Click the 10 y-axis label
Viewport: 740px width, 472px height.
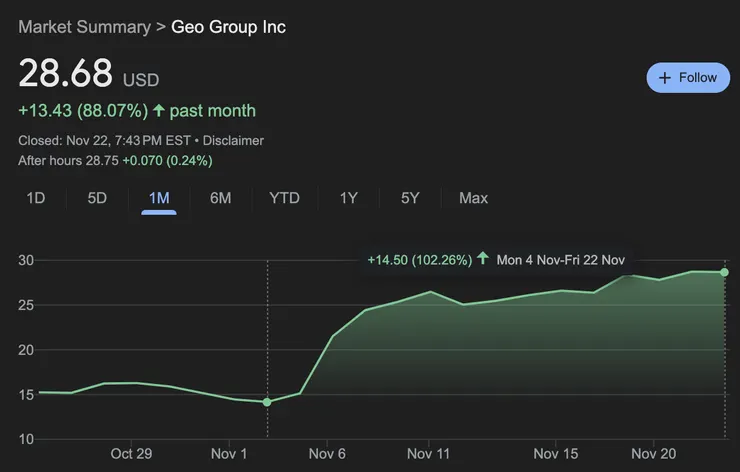pos(26,439)
